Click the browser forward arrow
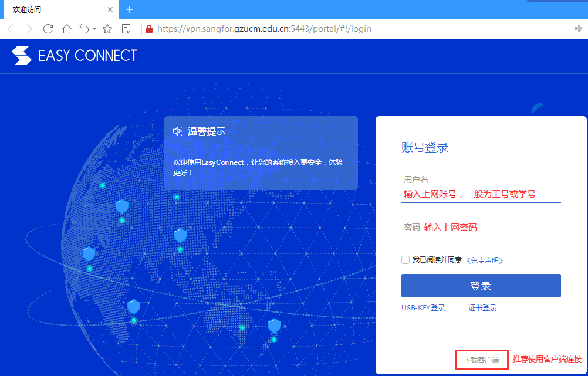Viewport: 588px width, 376px height. pos(29,29)
